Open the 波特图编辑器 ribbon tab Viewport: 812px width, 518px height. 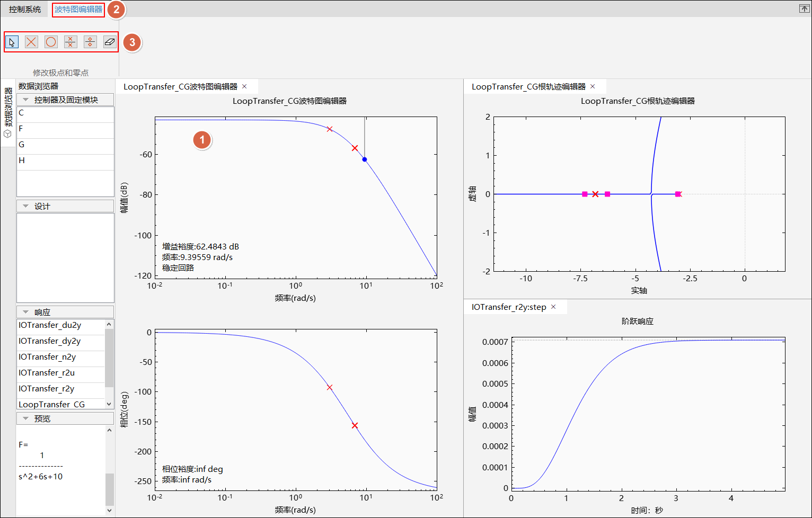pyautogui.click(x=78, y=10)
